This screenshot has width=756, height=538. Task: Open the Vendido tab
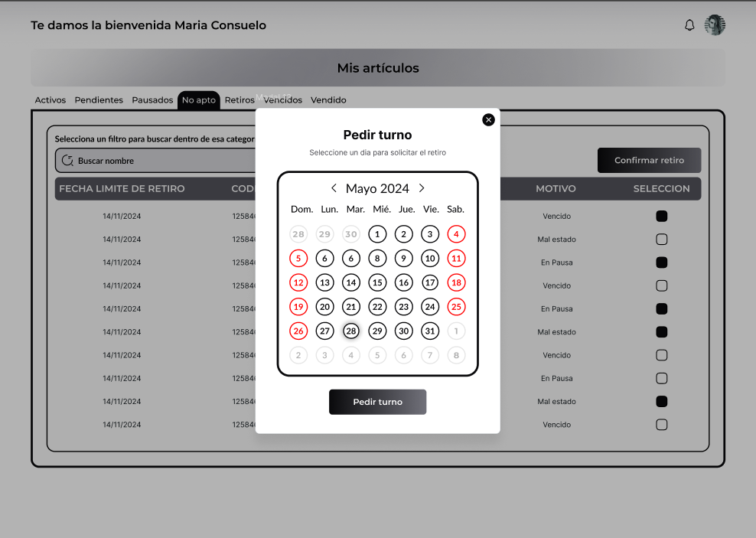tap(328, 99)
